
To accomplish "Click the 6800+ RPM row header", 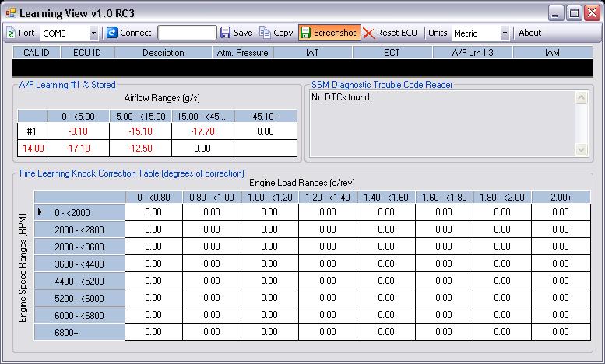I will 79,331.
